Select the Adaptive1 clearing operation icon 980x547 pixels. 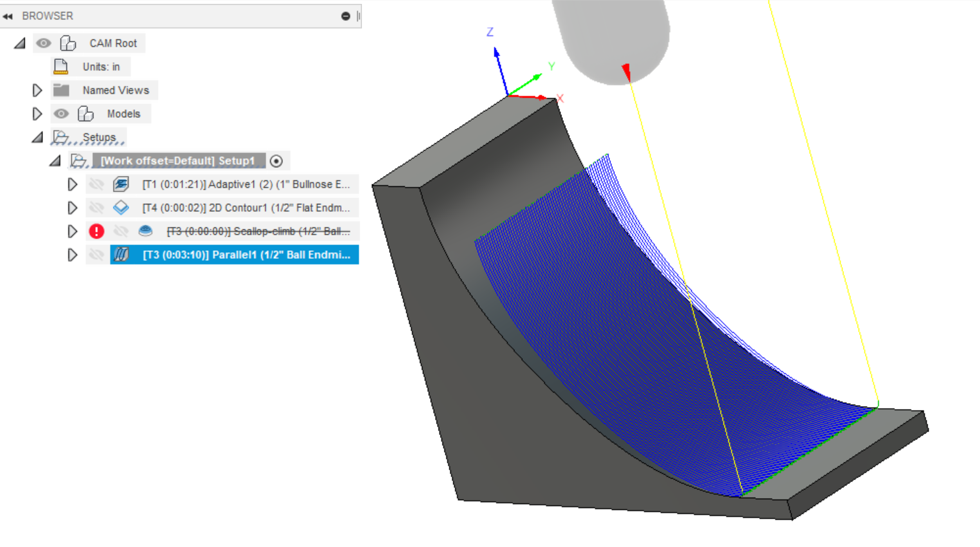tap(121, 184)
